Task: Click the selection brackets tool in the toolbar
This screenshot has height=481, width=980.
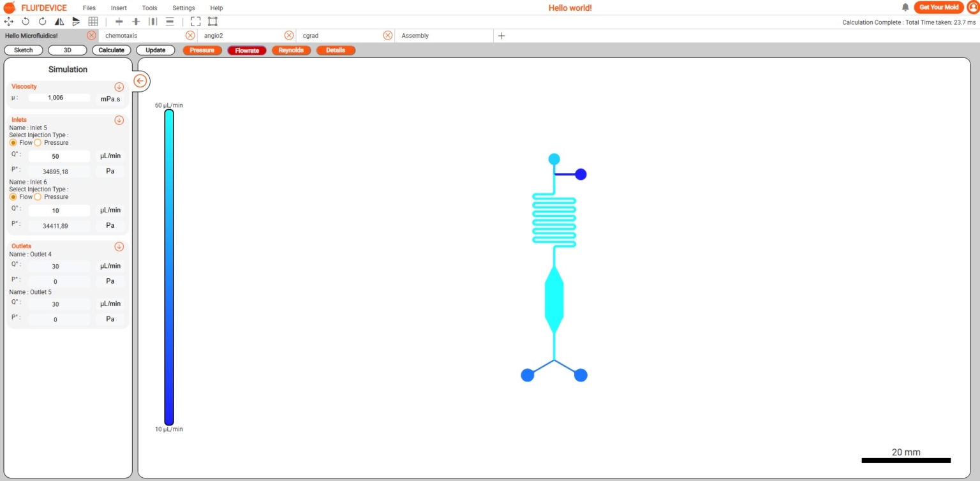Action: click(x=195, y=22)
